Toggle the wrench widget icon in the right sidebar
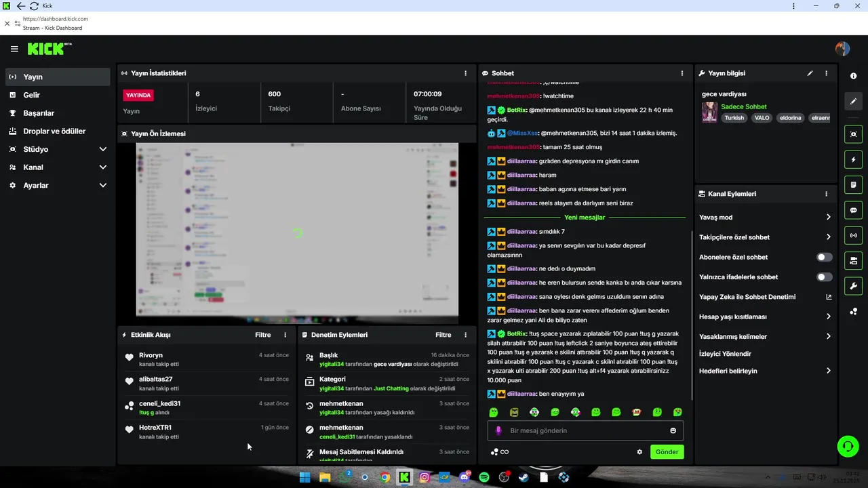868x488 pixels. pos(853,285)
